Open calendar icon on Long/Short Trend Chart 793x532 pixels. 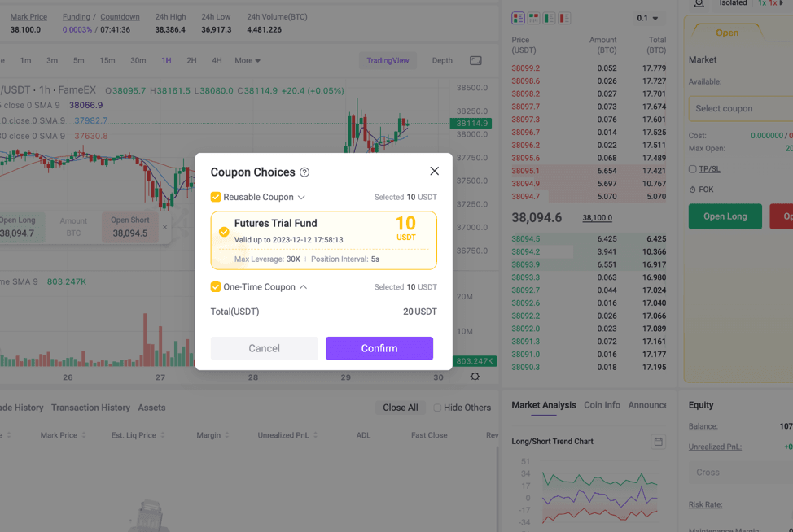[x=658, y=442]
